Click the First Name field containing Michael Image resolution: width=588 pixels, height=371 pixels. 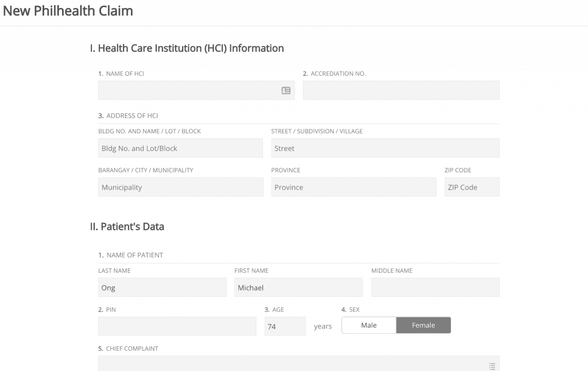pos(299,288)
